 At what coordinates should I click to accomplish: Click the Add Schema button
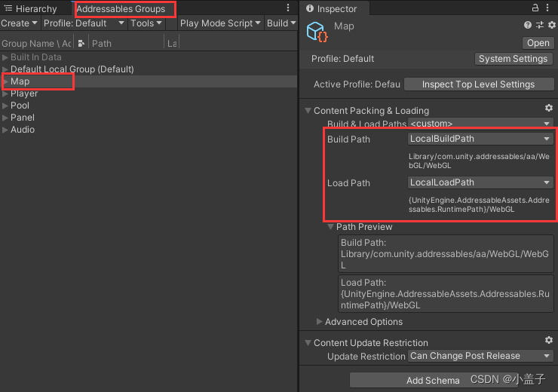433,380
